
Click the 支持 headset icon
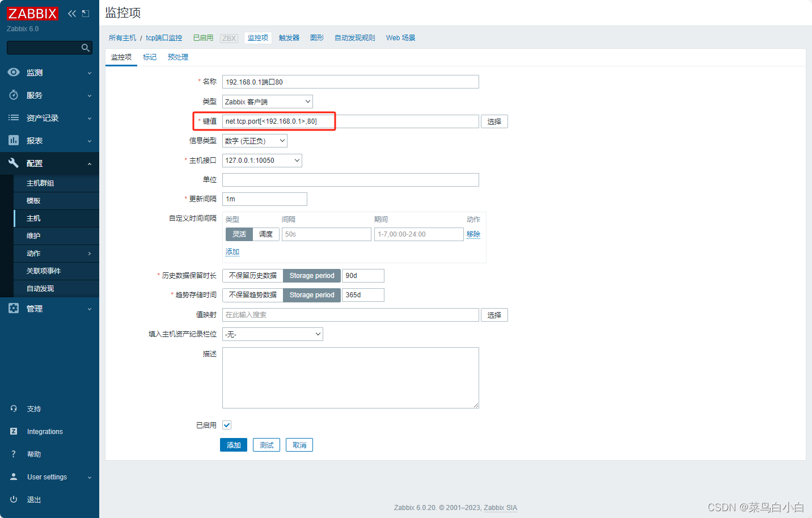coord(14,408)
